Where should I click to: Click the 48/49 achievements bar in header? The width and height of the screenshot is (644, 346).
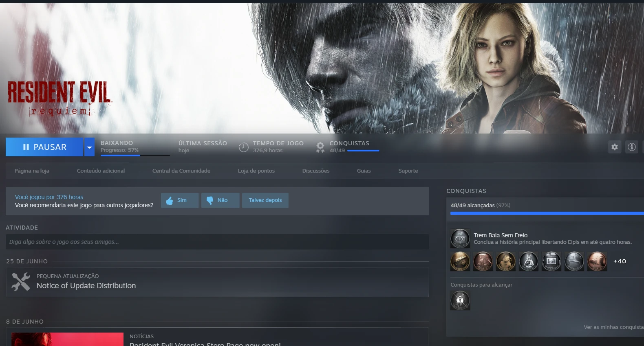click(x=363, y=151)
